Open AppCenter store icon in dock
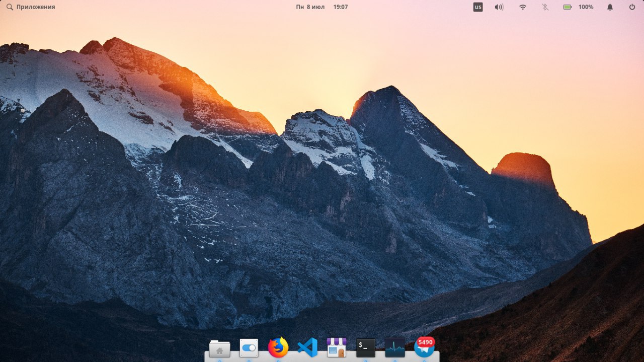 (336, 347)
